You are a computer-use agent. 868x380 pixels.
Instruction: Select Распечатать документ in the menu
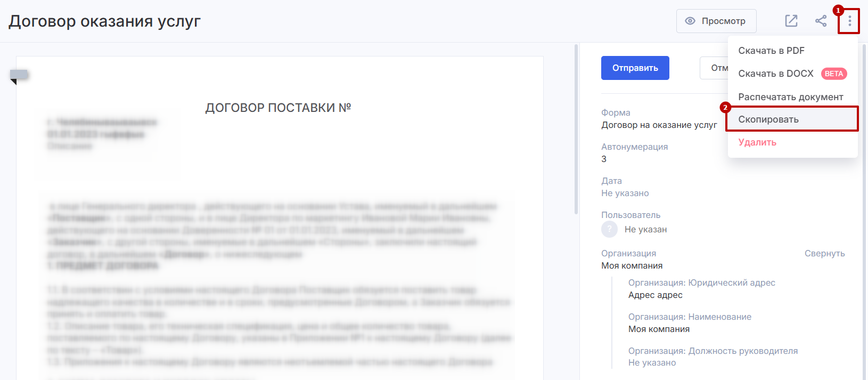tap(790, 97)
